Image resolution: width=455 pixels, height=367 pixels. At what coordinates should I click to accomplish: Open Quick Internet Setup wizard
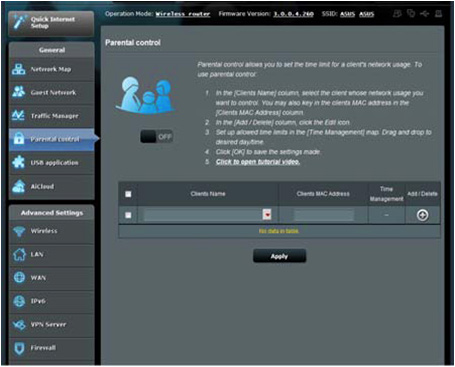pyautogui.click(x=51, y=23)
